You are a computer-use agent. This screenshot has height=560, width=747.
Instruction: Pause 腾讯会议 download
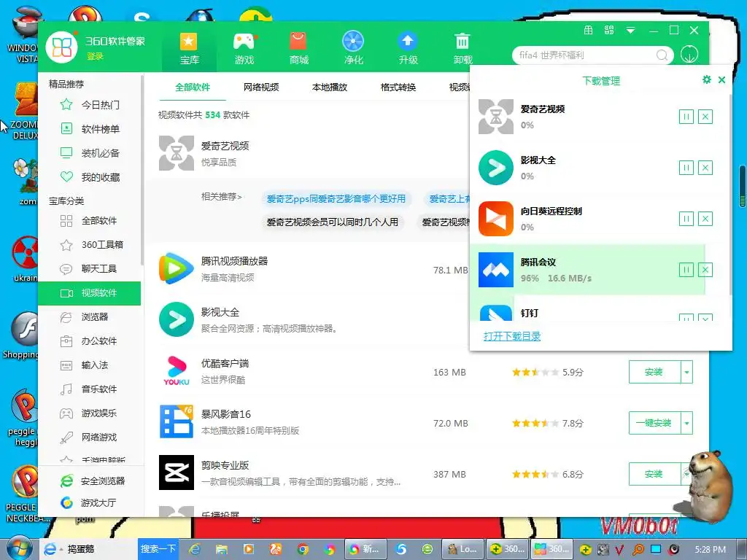(686, 270)
